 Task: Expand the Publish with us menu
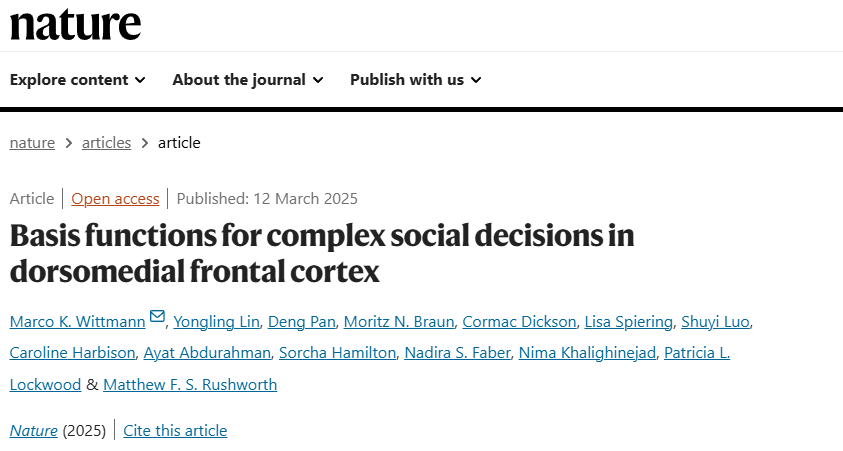point(416,80)
